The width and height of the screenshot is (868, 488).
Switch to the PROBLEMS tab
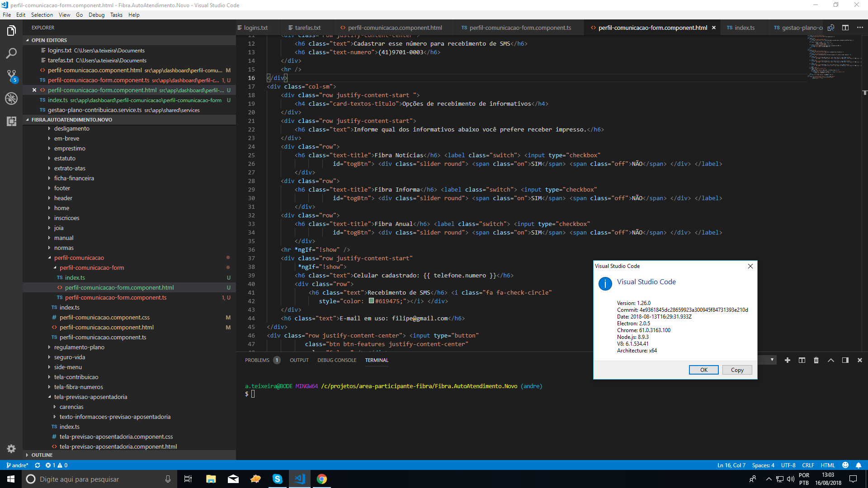coord(258,360)
